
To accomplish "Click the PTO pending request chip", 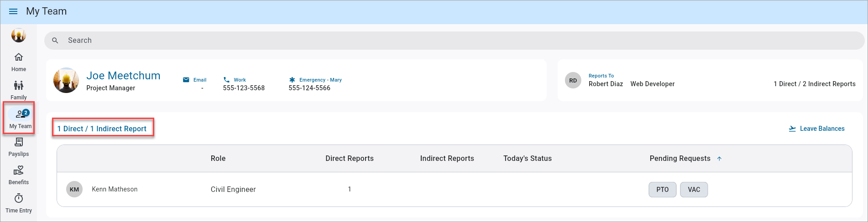I will click(x=662, y=190).
